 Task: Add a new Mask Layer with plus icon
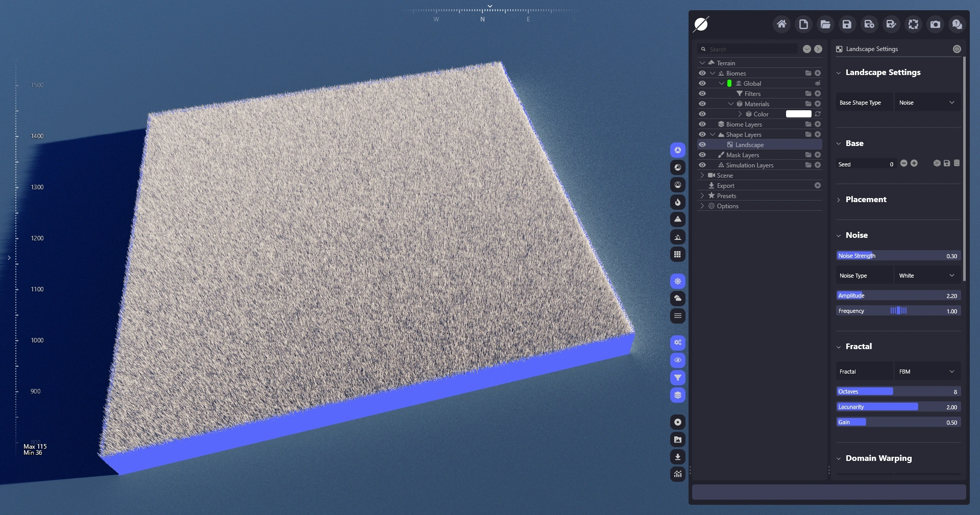coord(818,155)
